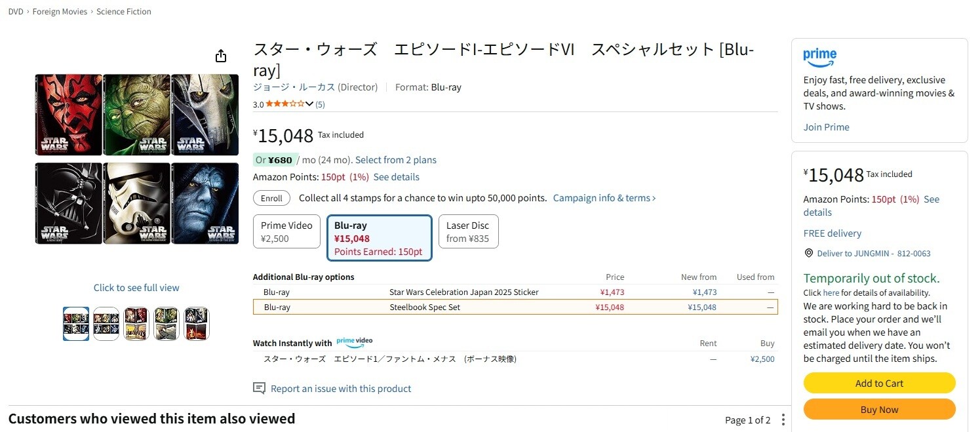
Task: Select the Prime Video format option
Action: point(286,231)
